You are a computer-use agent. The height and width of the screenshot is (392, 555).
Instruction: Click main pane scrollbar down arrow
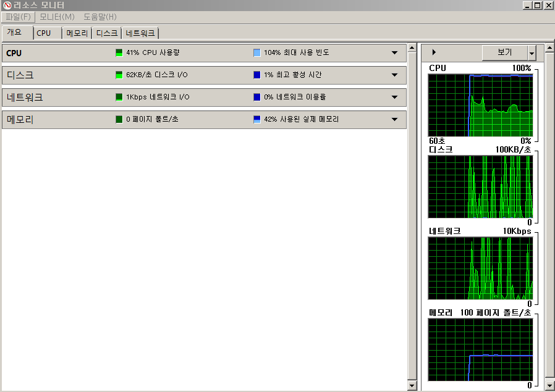click(412, 385)
